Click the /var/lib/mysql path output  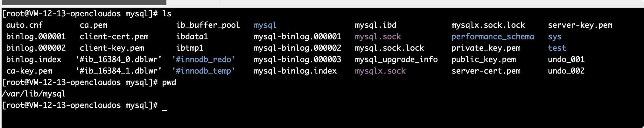click(x=33, y=94)
